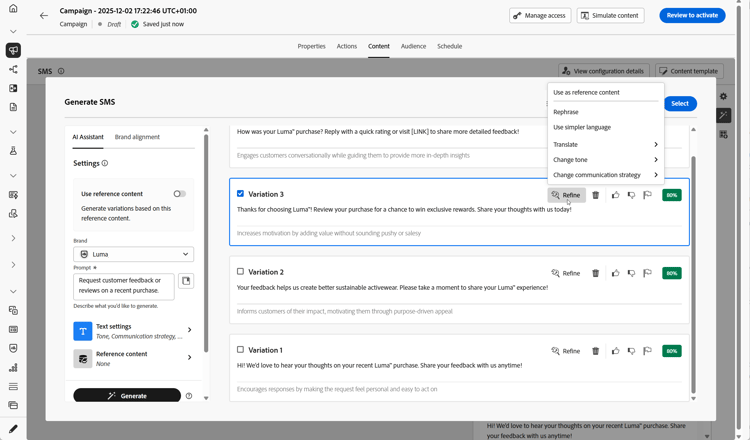
Task: Expand Reference content section
Action: [x=133, y=358]
